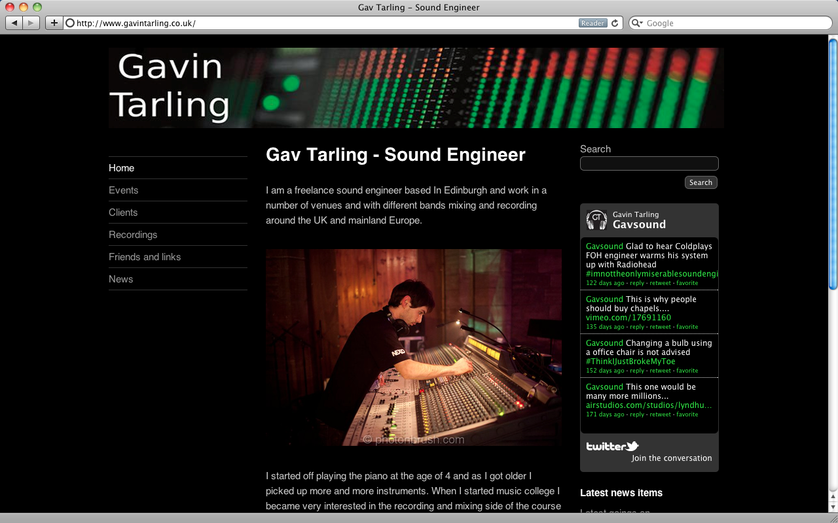Click the Gavin Tarling header banner
This screenshot has height=523, width=838.
(416, 88)
